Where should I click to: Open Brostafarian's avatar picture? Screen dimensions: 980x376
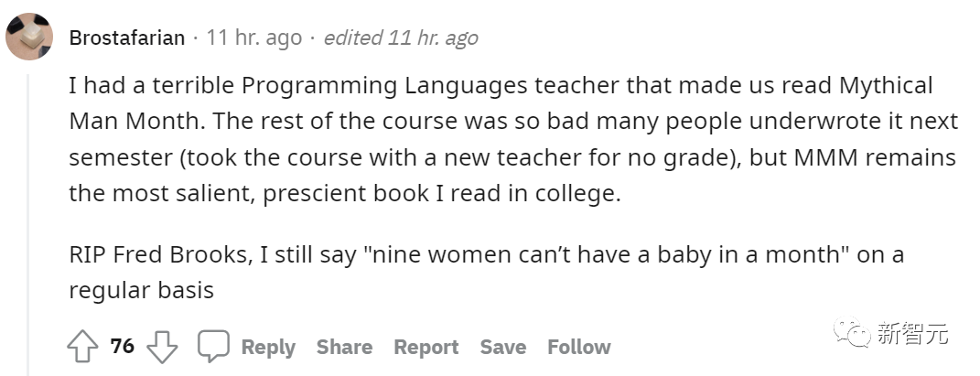(29, 37)
